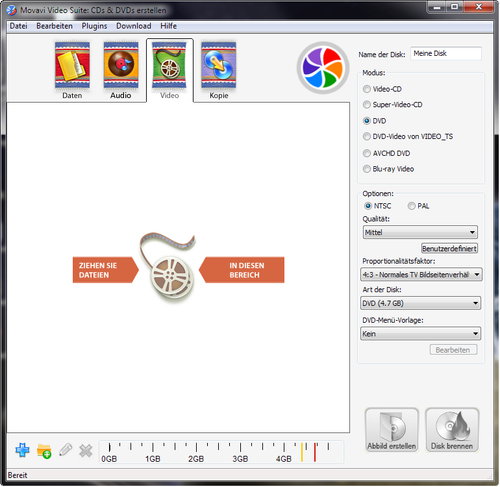Click the gray X remove file icon
Image resolution: width=500 pixels, height=487 pixels.
pos(86,451)
